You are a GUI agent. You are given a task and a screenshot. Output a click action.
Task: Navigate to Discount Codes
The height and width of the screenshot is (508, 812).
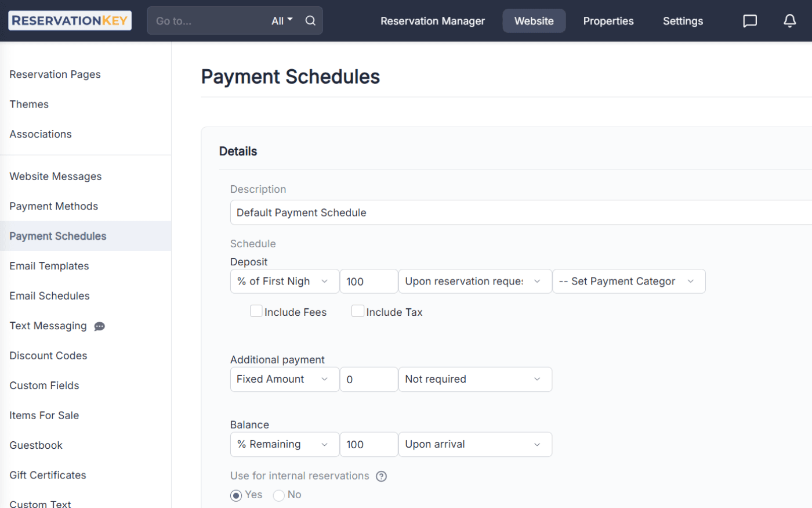[48, 355]
